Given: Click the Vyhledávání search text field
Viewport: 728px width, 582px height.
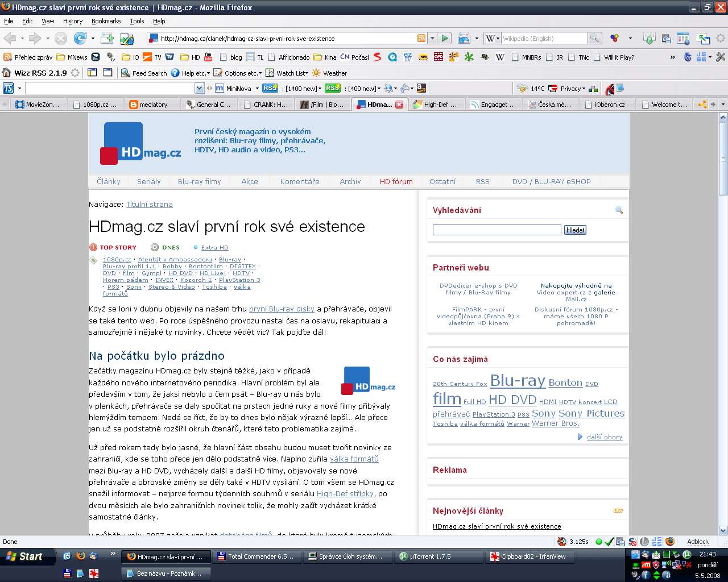Looking at the screenshot, I should click(497, 230).
